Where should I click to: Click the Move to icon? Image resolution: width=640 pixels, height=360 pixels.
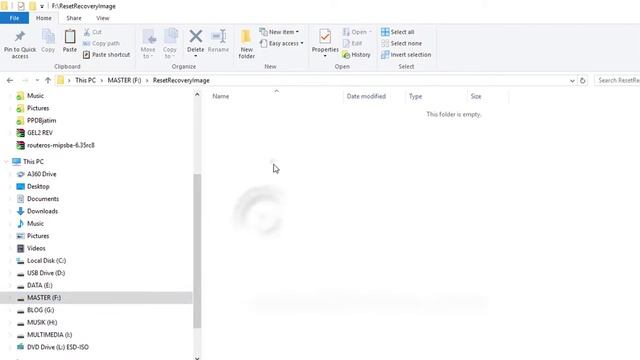(149, 37)
